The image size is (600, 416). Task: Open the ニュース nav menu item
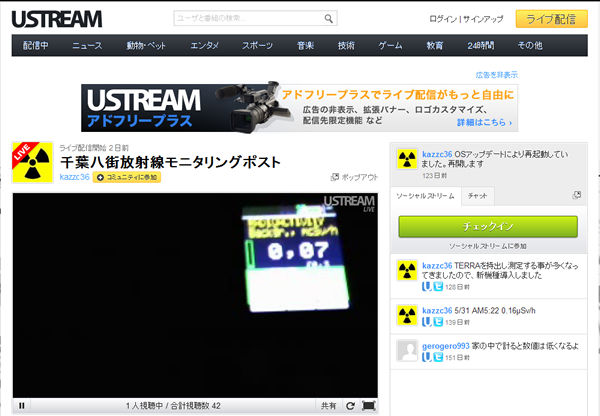point(87,46)
